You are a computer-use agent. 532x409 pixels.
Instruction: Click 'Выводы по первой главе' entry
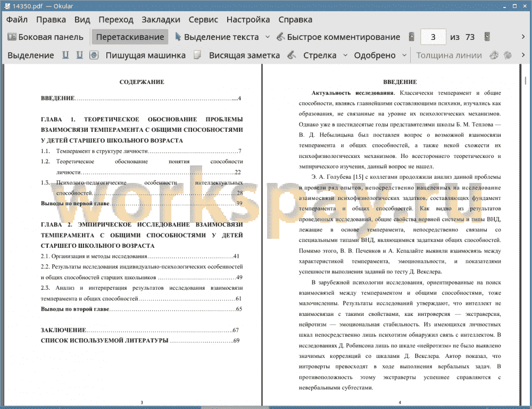142,204
